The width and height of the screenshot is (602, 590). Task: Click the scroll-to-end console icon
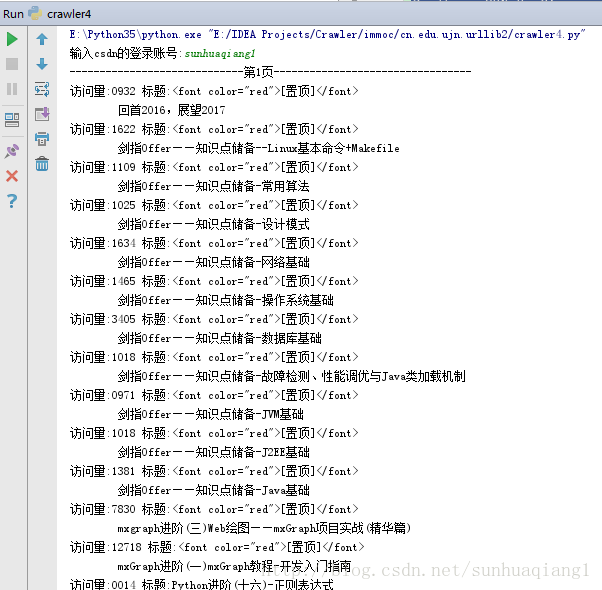pyautogui.click(x=42, y=114)
